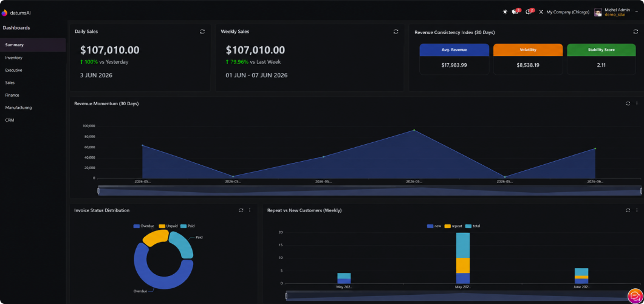Screen dimensions: 644x304
Task: Click the demo_s3ai database label
Action: (x=615, y=15)
